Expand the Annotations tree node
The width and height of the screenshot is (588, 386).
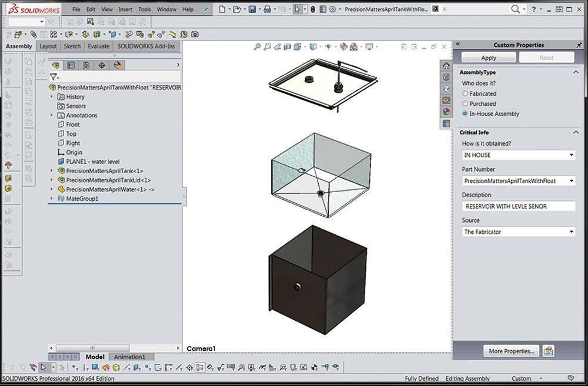pos(52,115)
